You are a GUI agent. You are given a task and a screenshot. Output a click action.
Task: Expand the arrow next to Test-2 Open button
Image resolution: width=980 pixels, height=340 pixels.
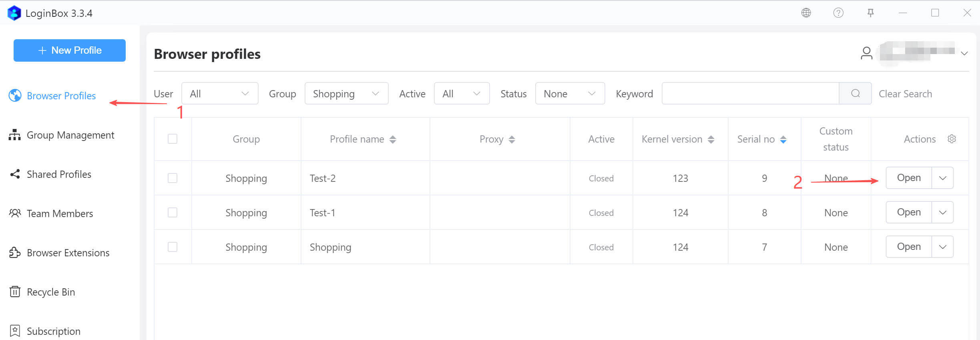click(942, 178)
